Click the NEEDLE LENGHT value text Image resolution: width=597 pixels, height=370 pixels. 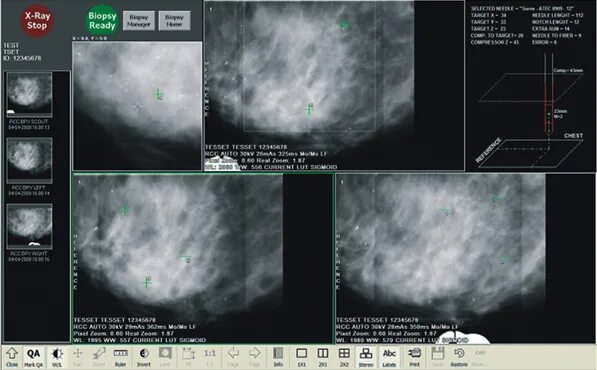(x=558, y=15)
